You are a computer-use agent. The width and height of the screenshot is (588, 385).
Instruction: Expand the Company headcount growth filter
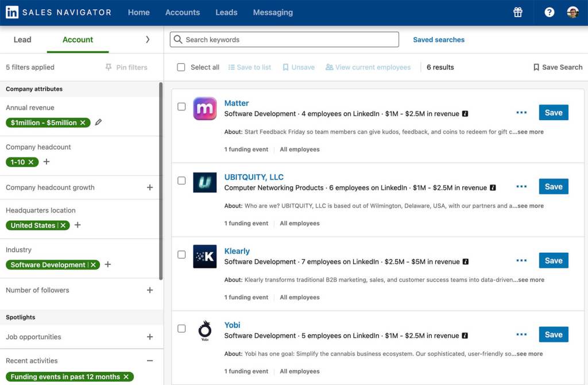150,187
